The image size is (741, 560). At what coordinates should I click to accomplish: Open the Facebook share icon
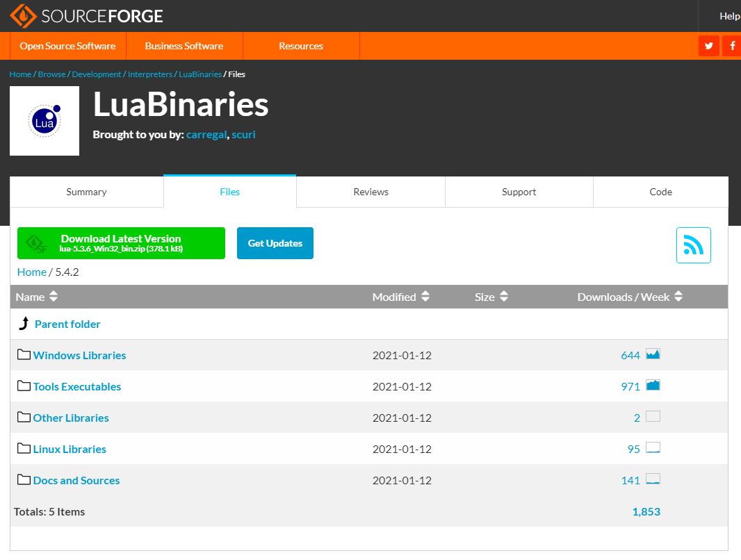click(x=732, y=46)
